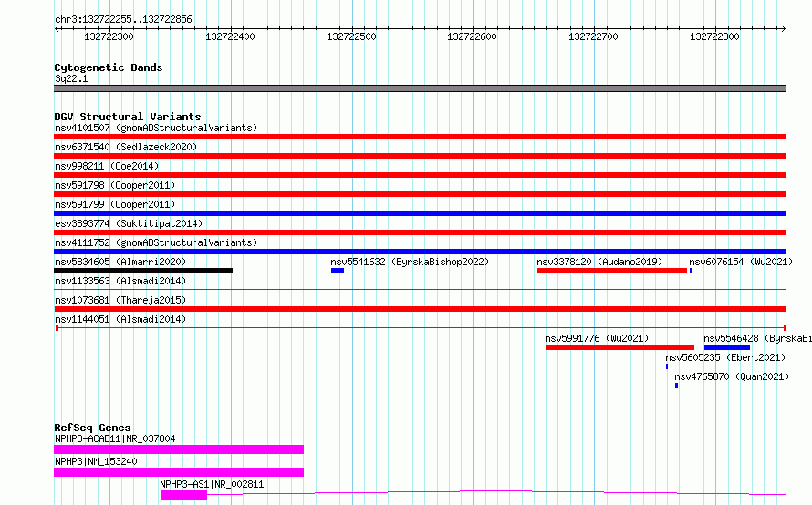Screen dimensions: 812x505
Task: Click the nsv998211 (Coe2014) label
Action: [107, 166]
